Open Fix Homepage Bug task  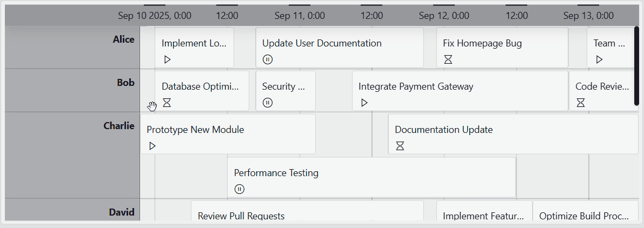click(x=502, y=48)
